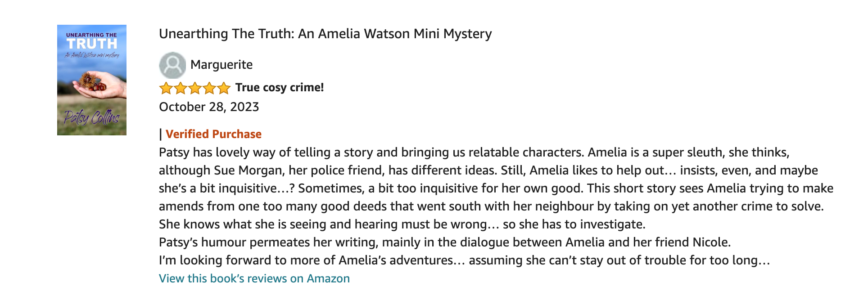Click the October 28, 2023 review date
The width and height of the screenshot is (868, 304).
[x=209, y=107]
